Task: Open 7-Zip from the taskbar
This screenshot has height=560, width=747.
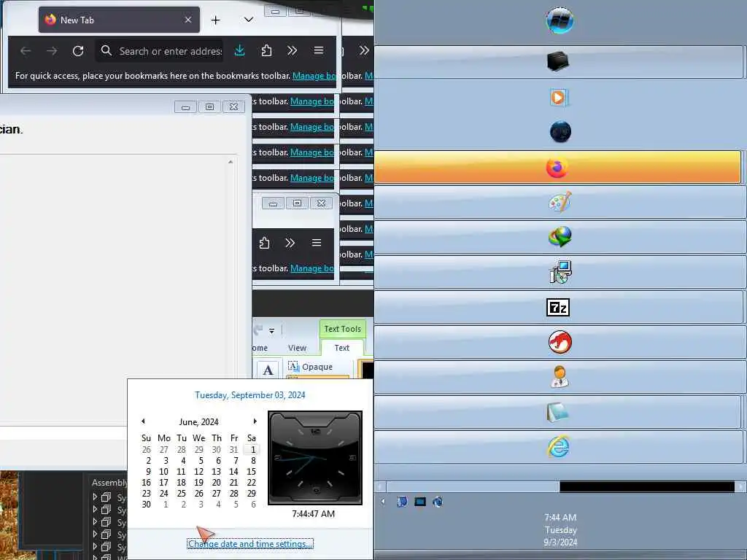Action: [558, 307]
